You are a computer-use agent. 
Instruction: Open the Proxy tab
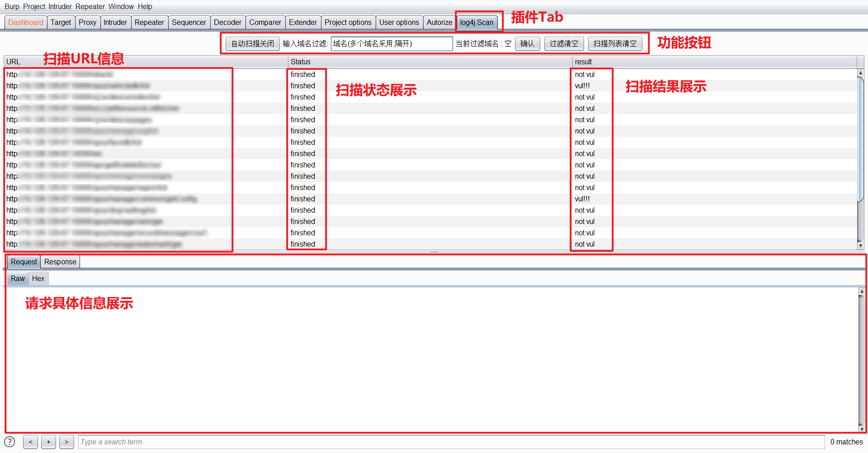pos(87,23)
